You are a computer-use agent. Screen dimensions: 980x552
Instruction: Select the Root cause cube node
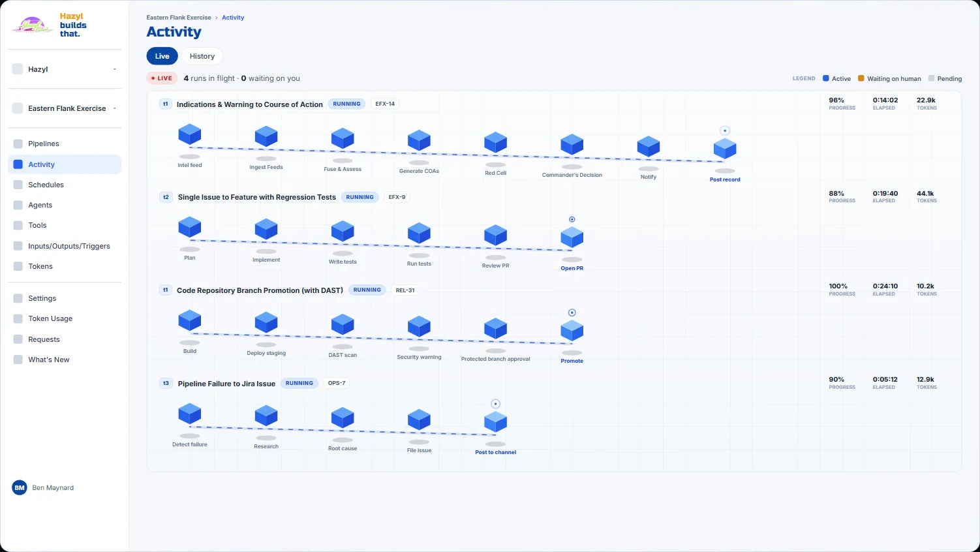[343, 418]
